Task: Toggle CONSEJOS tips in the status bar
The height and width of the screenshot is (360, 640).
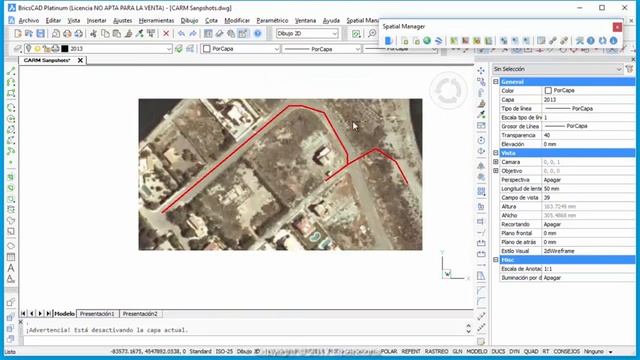Action: (x=567, y=351)
